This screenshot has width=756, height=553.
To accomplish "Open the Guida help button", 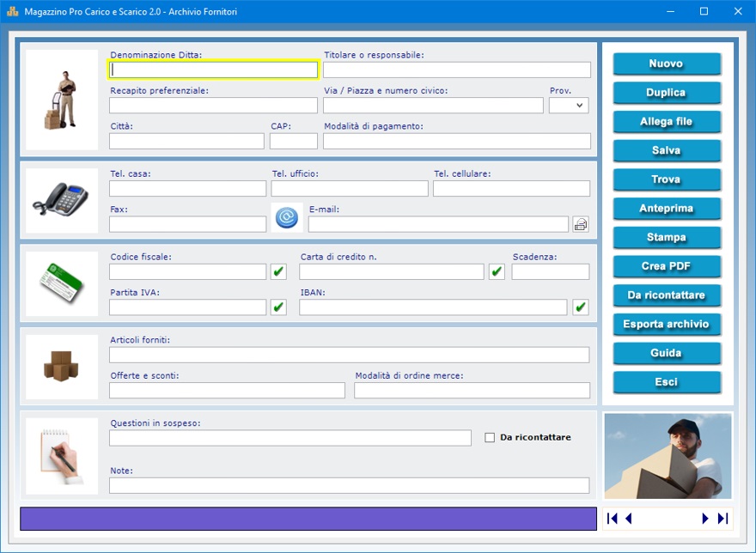I will [x=667, y=353].
